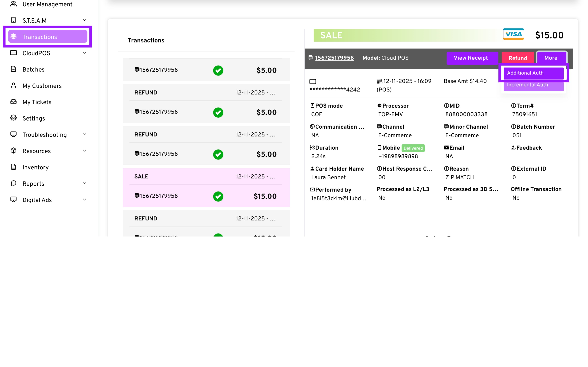
Task: Click the MID info icon
Action: coord(446,106)
